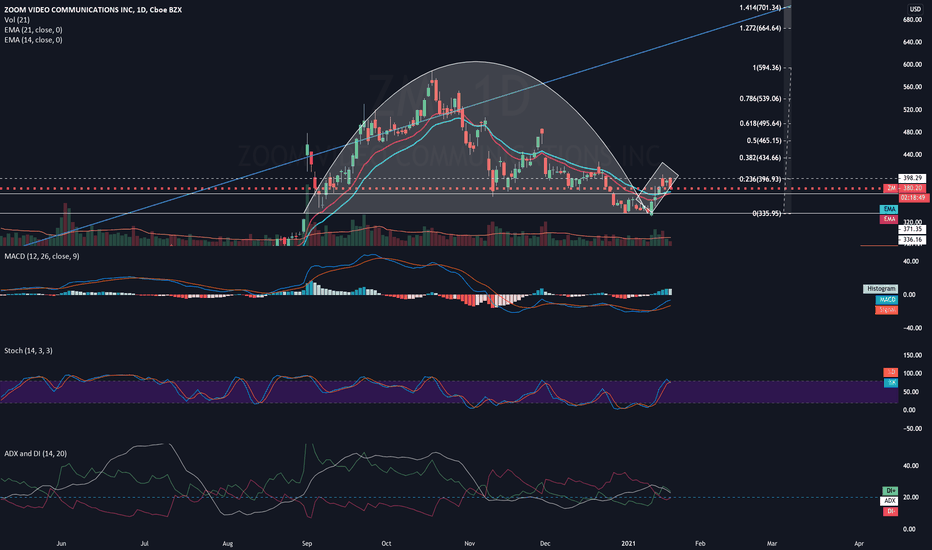Click the 0.786(539.06) Fibonacci level label
Image resolution: width=932 pixels, height=550 pixels.
tap(760, 99)
